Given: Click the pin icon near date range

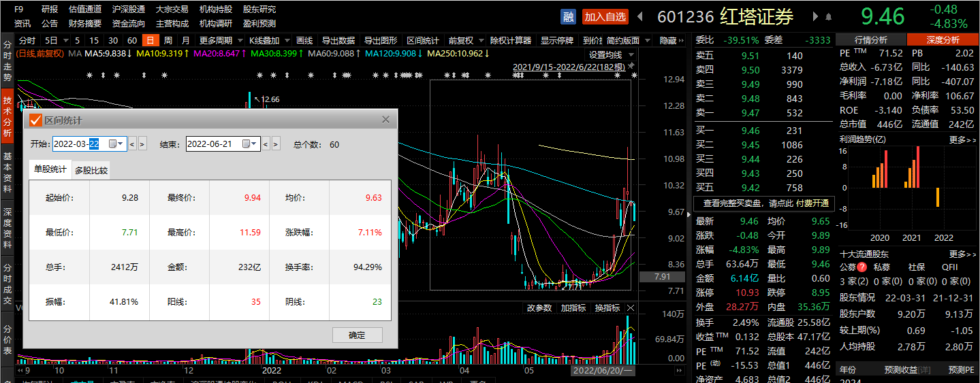Looking at the screenshot, I should [x=632, y=66].
